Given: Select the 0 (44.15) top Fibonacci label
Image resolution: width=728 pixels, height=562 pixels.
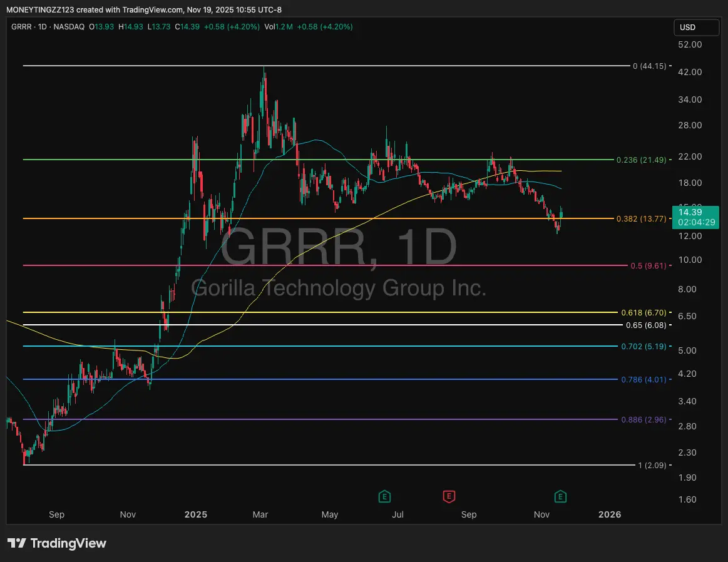Looking at the screenshot, I should tap(649, 66).
